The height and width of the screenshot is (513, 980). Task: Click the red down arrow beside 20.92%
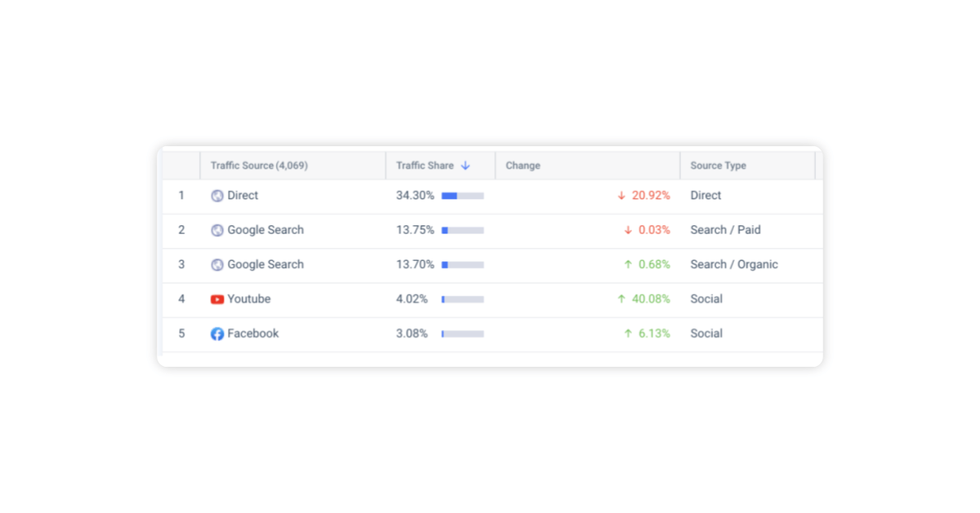tap(621, 196)
